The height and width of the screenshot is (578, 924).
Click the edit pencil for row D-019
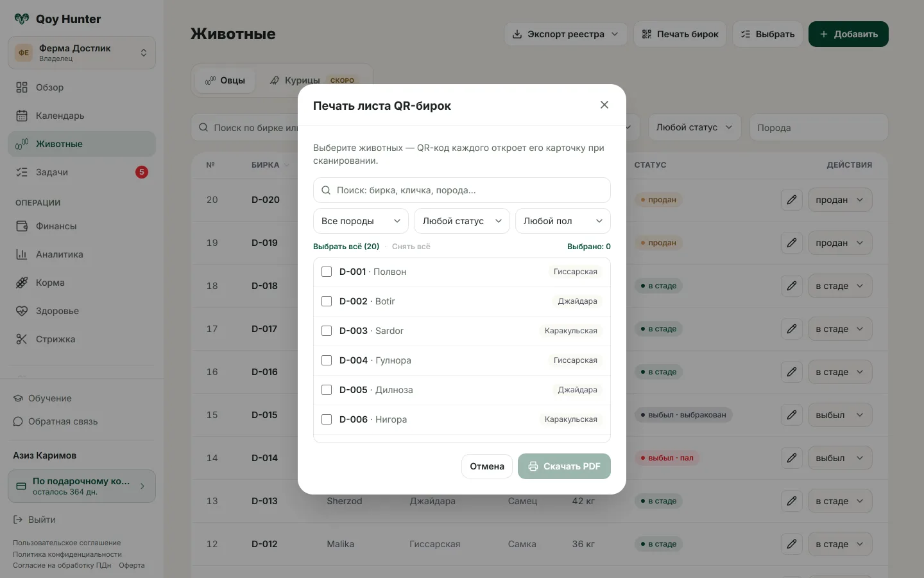(x=792, y=243)
